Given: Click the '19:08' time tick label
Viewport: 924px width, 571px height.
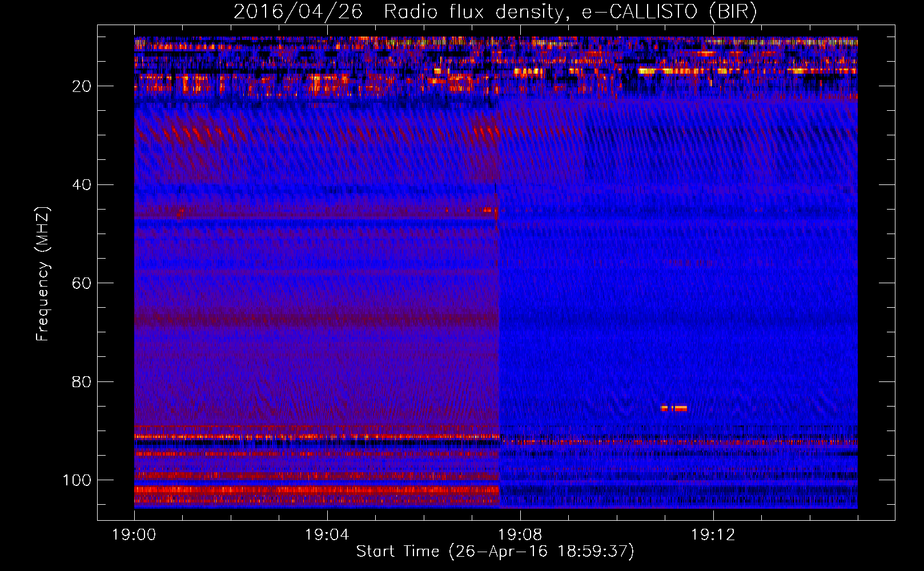Looking at the screenshot, I should (520, 534).
